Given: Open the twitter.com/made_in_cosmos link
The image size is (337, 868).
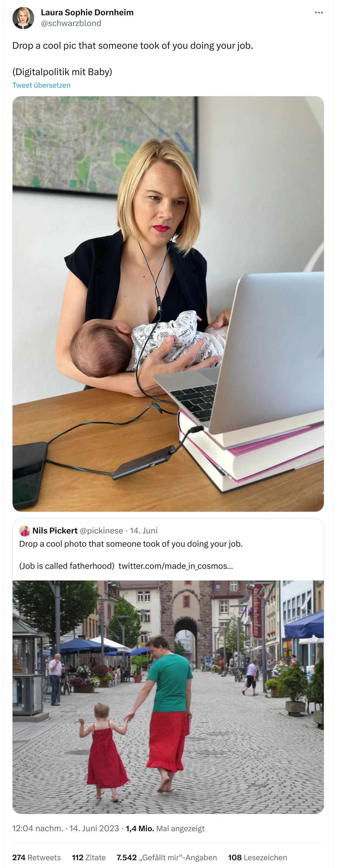Looking at the screenshot, I should [176, 566].
